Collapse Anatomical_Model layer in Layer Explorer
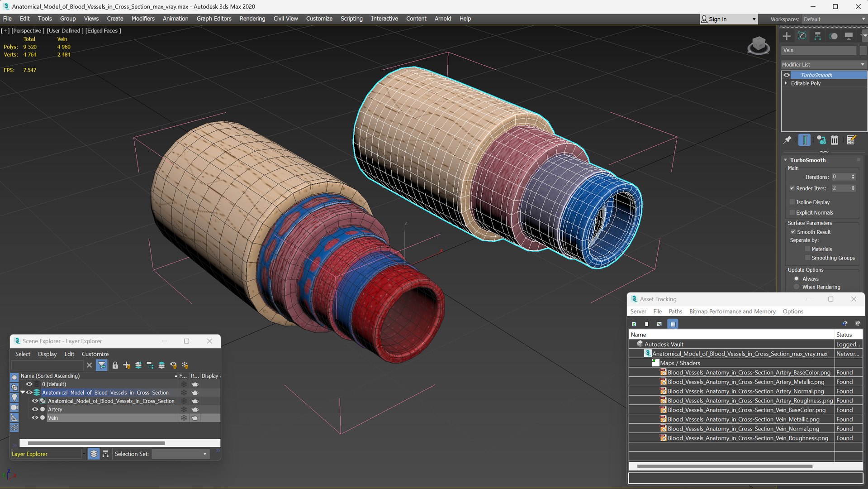868x489 pixels. (x=23, y=393)
